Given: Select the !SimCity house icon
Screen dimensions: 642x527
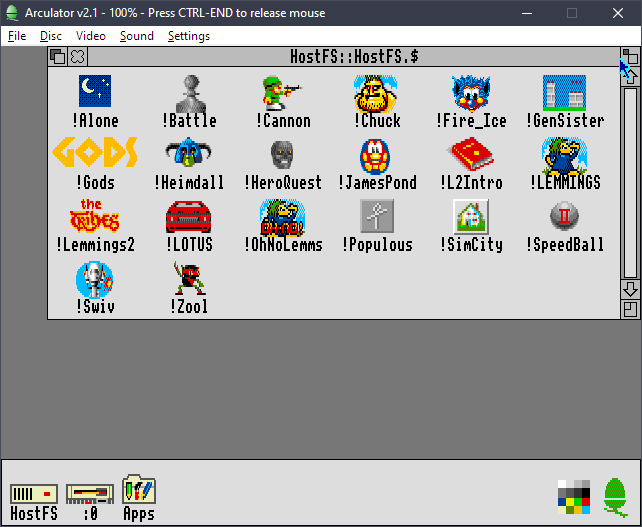Looking at the screenshot, I should tap(471, 217).
